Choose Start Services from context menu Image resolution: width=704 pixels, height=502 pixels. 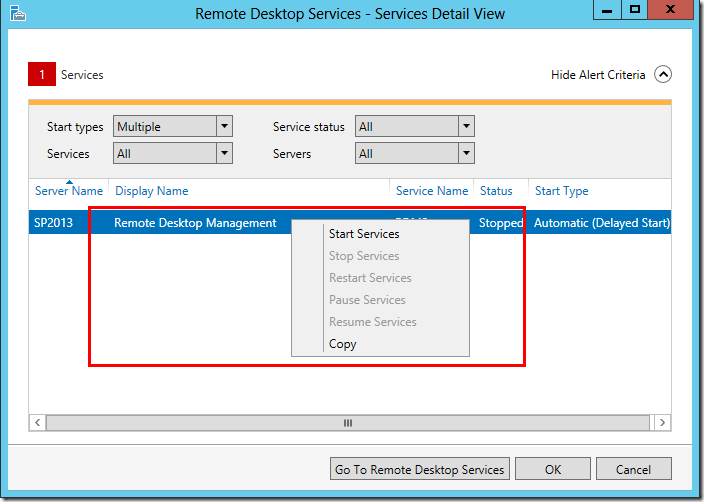click(364, 234)
